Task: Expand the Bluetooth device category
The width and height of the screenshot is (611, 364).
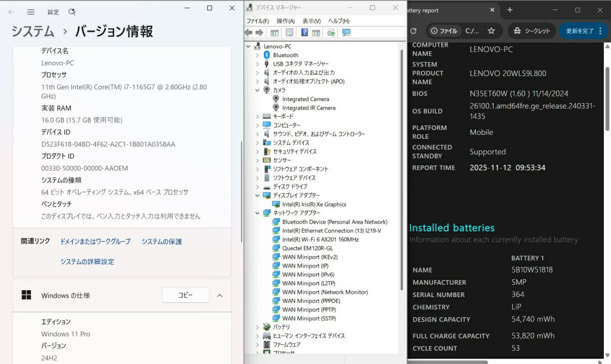Action: (257, 55)
